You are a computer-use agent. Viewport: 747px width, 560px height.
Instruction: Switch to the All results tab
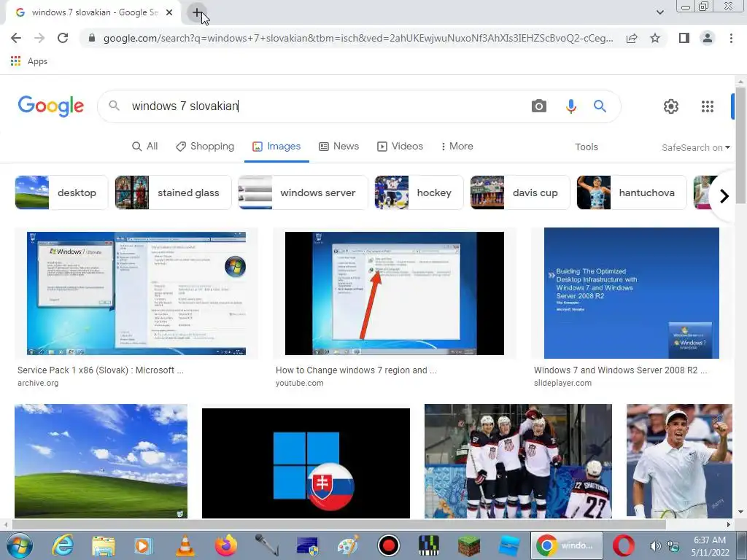[x=145, y=146]
